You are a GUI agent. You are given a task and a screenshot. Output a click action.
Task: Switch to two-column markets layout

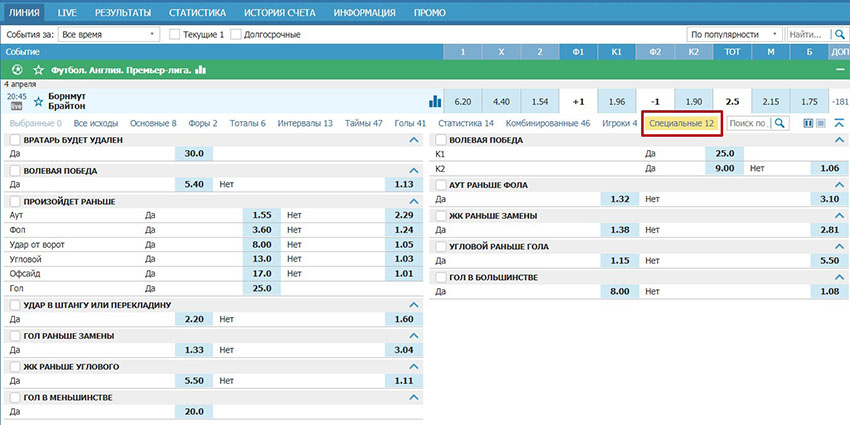(x=808, y=123)
